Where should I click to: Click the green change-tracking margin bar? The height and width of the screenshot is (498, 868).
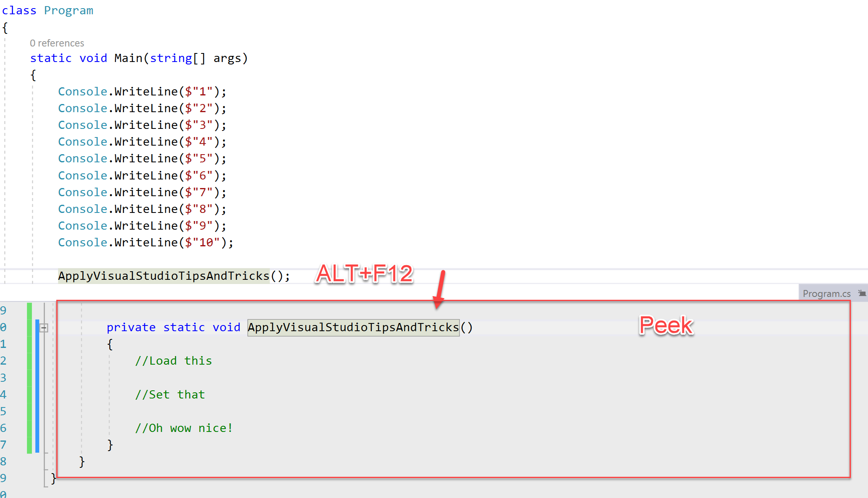(29, 377)
